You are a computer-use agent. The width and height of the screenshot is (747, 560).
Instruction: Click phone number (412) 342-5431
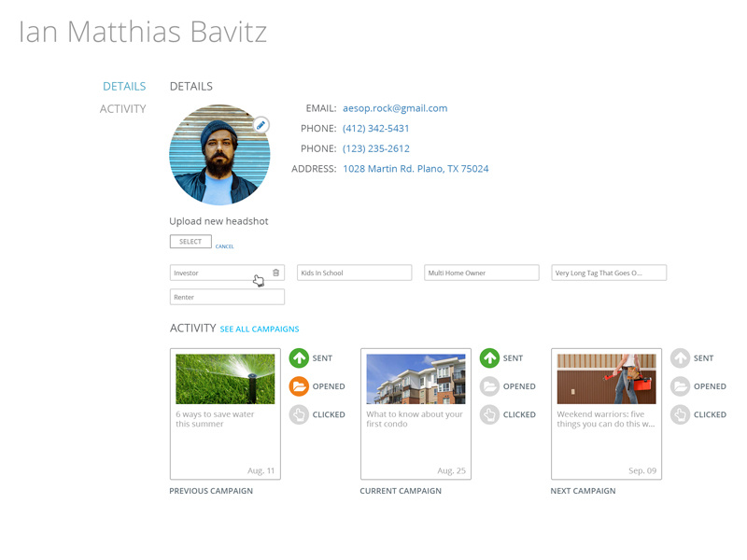tap(375, 129)
